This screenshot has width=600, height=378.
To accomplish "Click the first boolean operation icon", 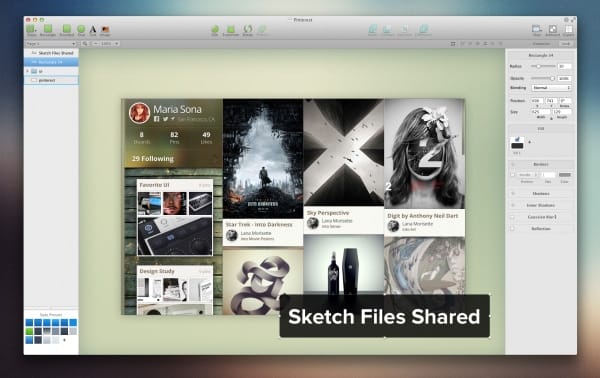I will click(372, 29).
